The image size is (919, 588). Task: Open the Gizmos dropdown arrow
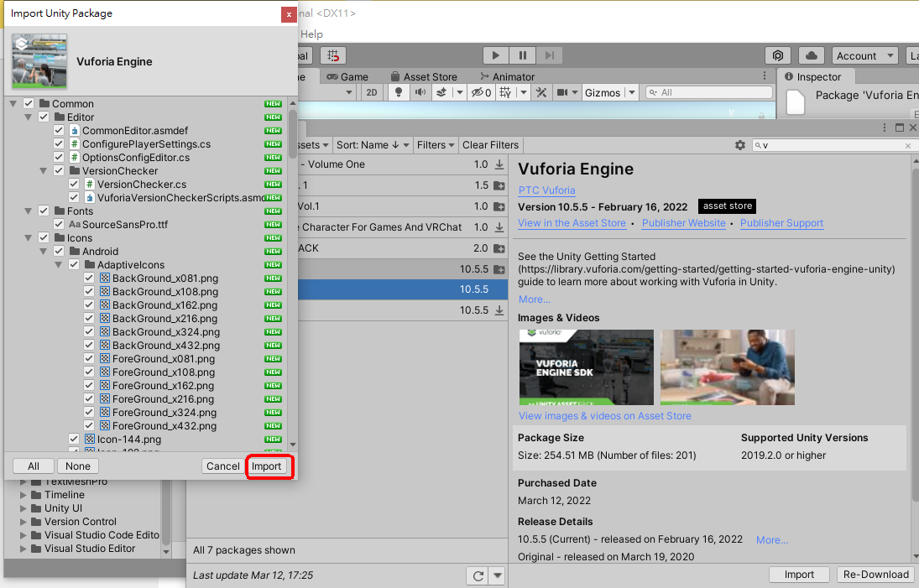(x=631, y=92)
